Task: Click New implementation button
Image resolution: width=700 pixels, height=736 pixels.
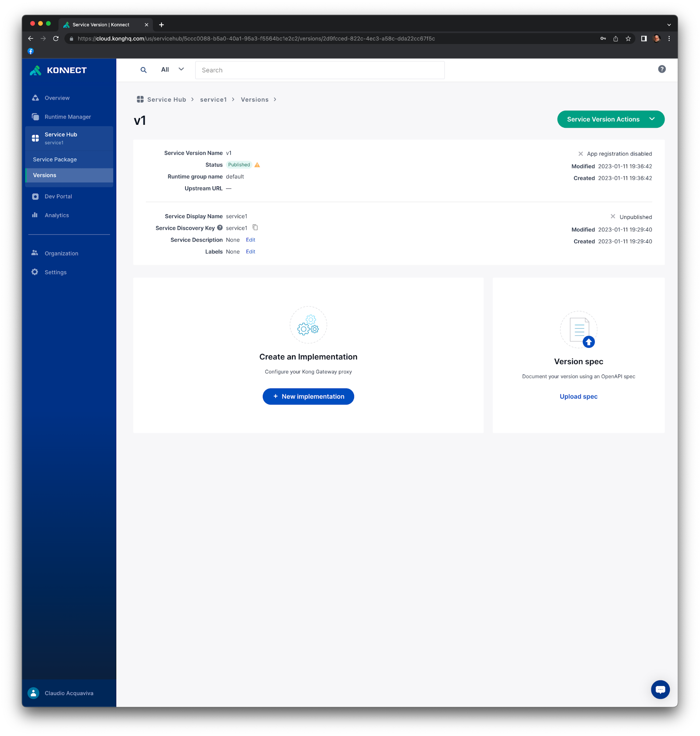Action: pos(308,397)
